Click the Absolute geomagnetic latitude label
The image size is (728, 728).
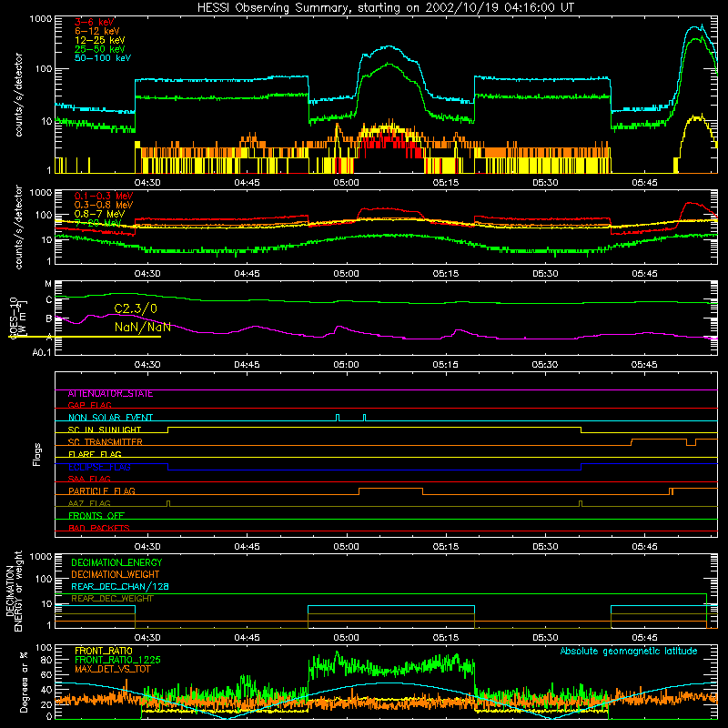(x=629, y=652)
